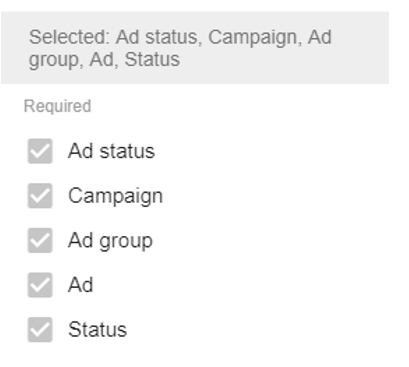Click 'Campaign,' in the Selected summary bar
The image size is (409, 367).
pyautogui.click(x=255, y=38)
